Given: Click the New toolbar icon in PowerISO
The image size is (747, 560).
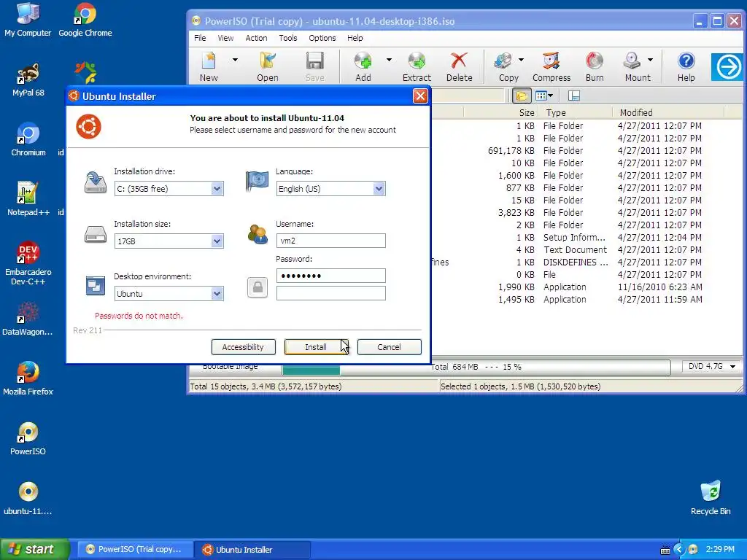Looking at the screenshot, I should pyautogui.click(x=209, y=67).
